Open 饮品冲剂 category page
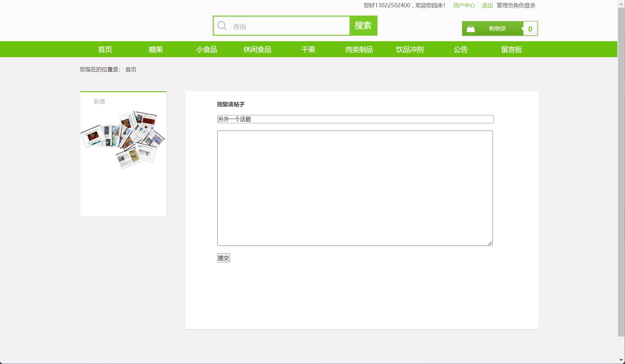This screenshot has width=625, height=364. tap(410, 49)
